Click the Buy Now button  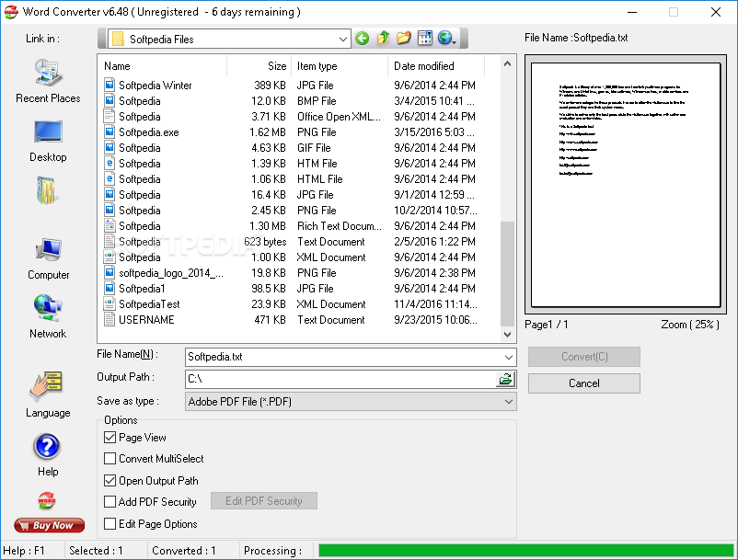50,525
